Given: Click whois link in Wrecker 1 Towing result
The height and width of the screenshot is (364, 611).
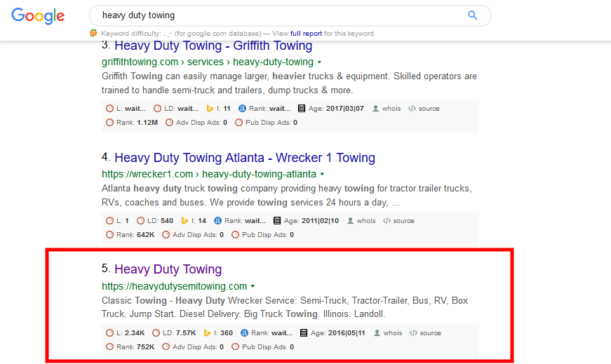Looking at the screenshot, I should point(366,221).
